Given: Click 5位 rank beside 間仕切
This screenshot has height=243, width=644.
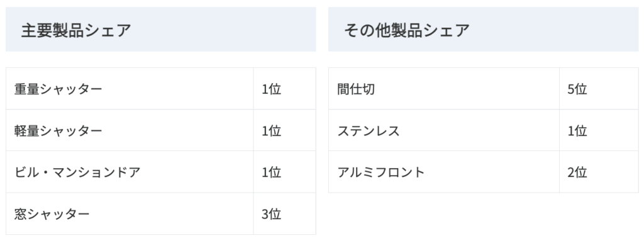Looking at the screenshot, I should (x=577, y=89).
